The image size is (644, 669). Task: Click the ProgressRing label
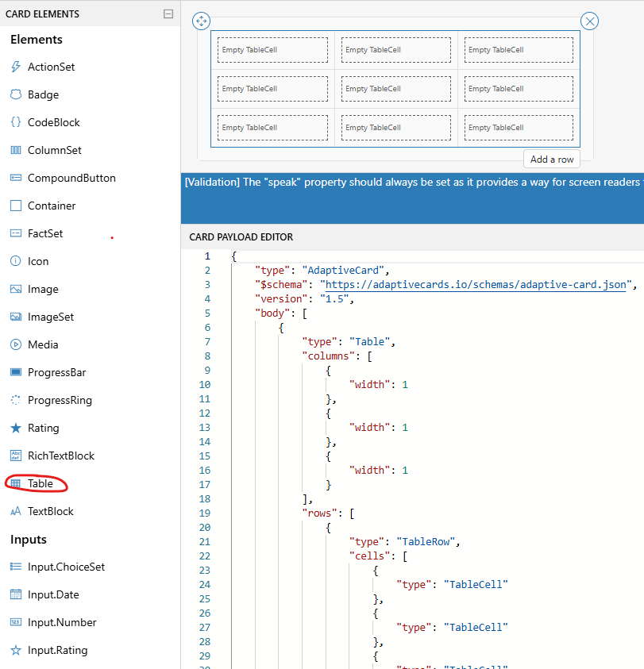click(60, 400)
